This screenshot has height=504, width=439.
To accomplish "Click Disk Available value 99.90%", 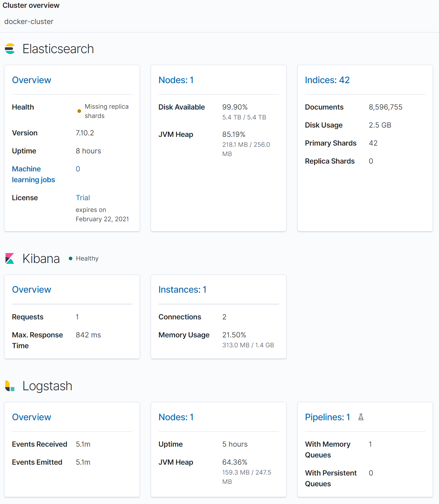I will (235, 107).
